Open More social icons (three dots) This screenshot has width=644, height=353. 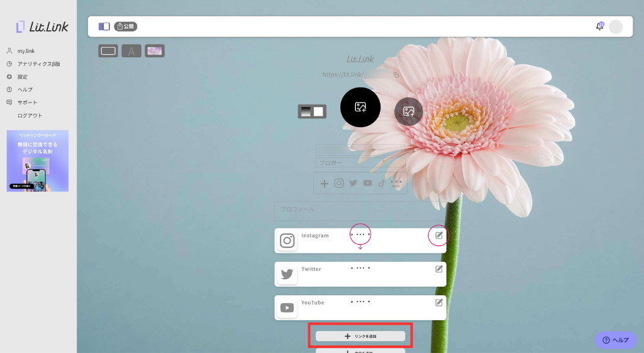tap(396, 183)
